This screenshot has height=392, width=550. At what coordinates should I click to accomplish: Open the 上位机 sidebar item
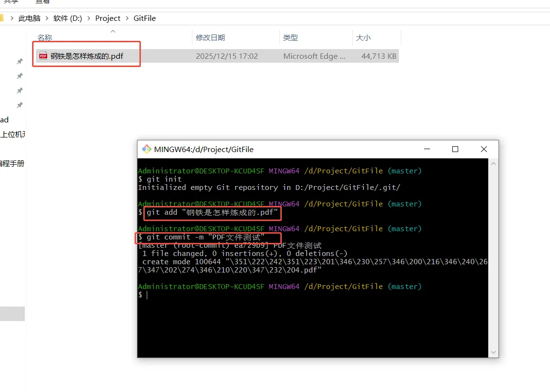point(13,134)
